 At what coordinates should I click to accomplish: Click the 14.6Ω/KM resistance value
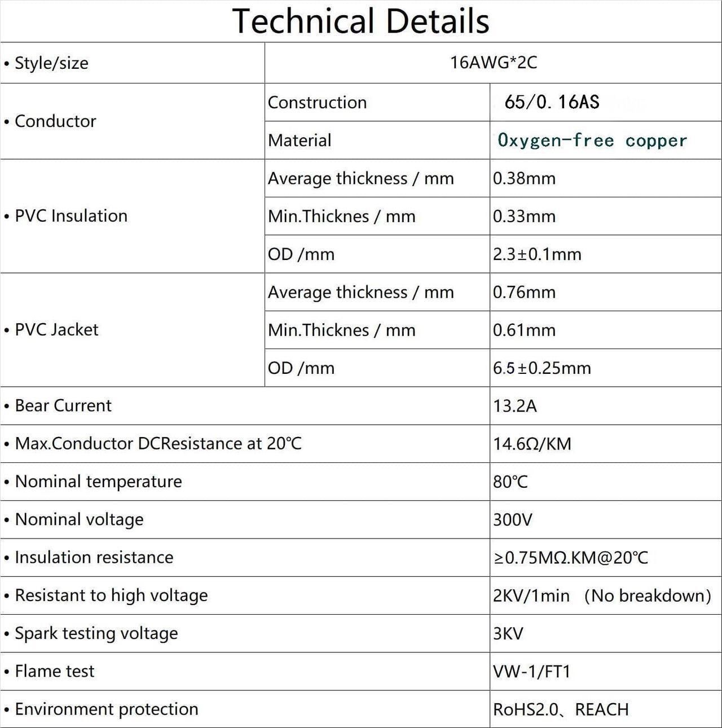[x=532, y=444]
